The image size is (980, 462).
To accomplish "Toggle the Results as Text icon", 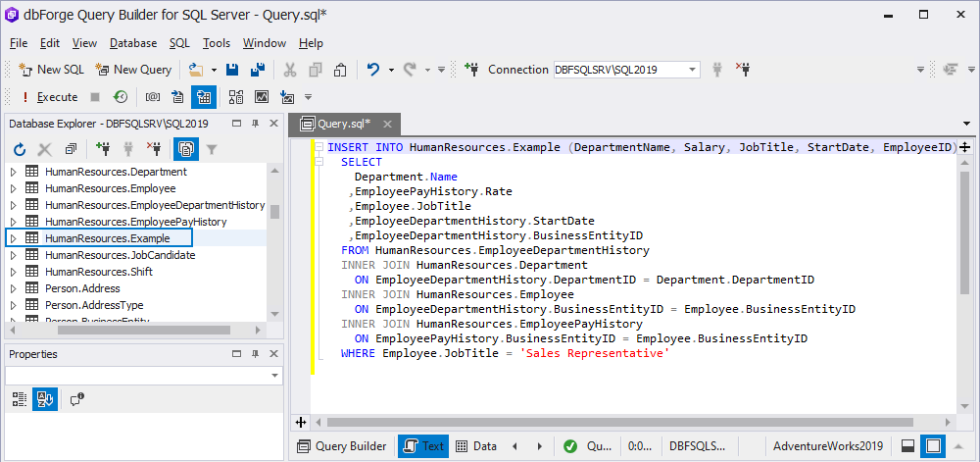I will [178, 97].
